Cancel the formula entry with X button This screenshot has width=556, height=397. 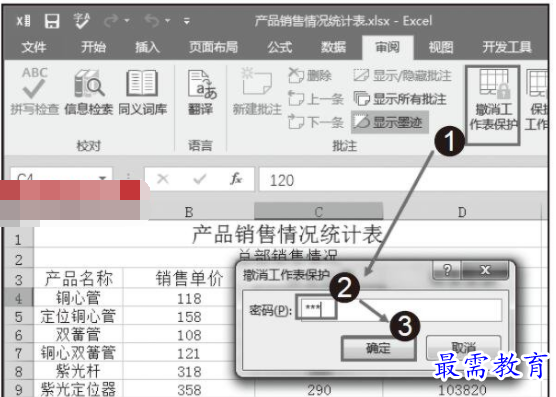(163, 179)
